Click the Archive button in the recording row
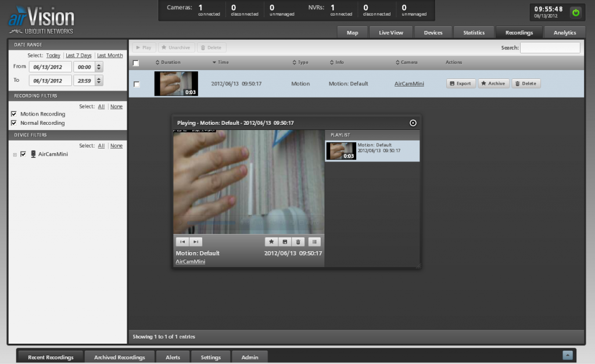Screen dimensions: 595x364 click(x=493, y=84)
